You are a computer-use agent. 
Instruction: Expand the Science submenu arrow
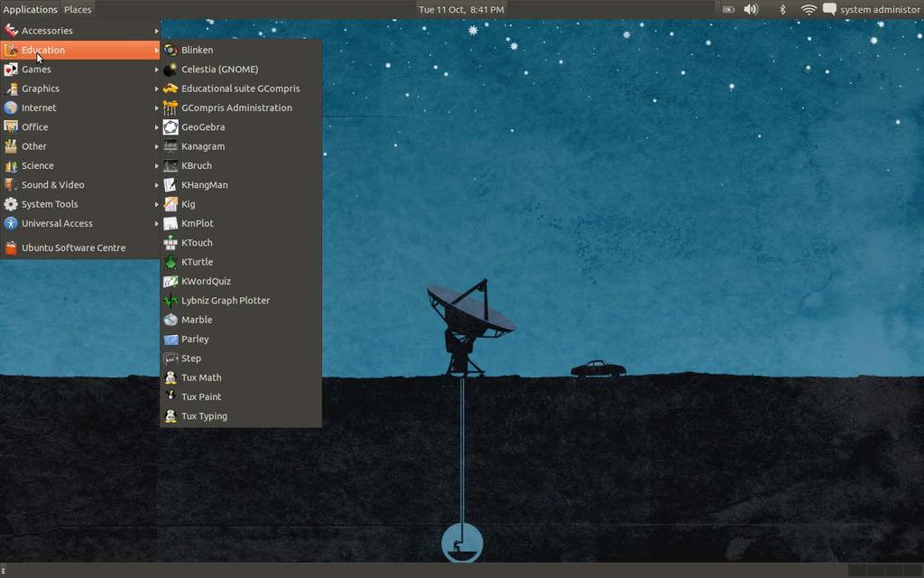pos(157,166)
